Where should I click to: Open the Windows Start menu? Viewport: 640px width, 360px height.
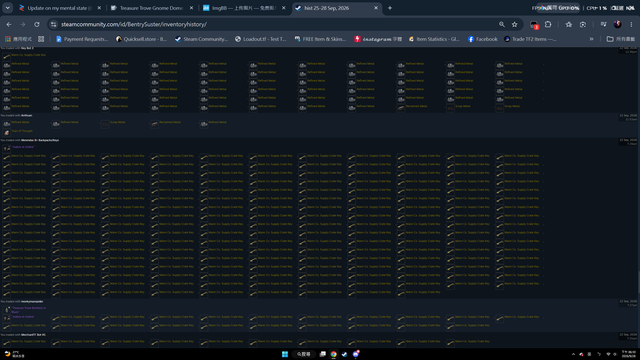285,354
